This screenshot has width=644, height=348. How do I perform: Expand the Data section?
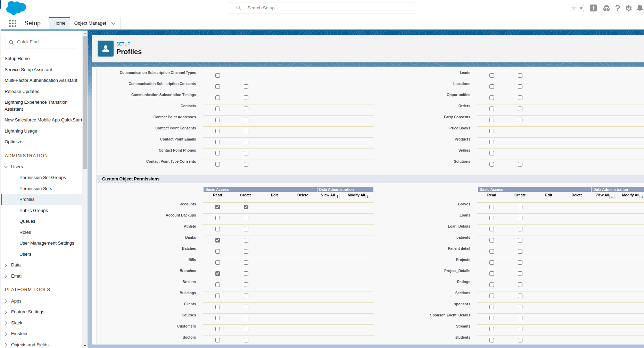pos(6,265)
